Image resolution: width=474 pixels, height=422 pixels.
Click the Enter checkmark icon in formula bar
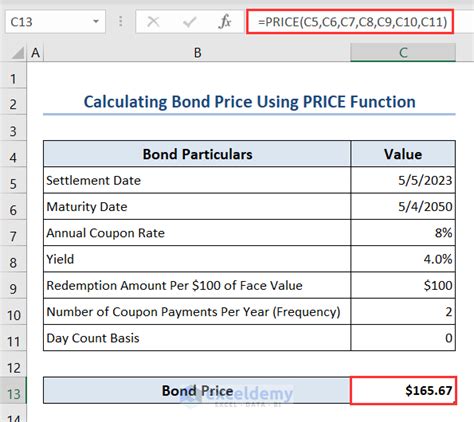tap(189, 22)
